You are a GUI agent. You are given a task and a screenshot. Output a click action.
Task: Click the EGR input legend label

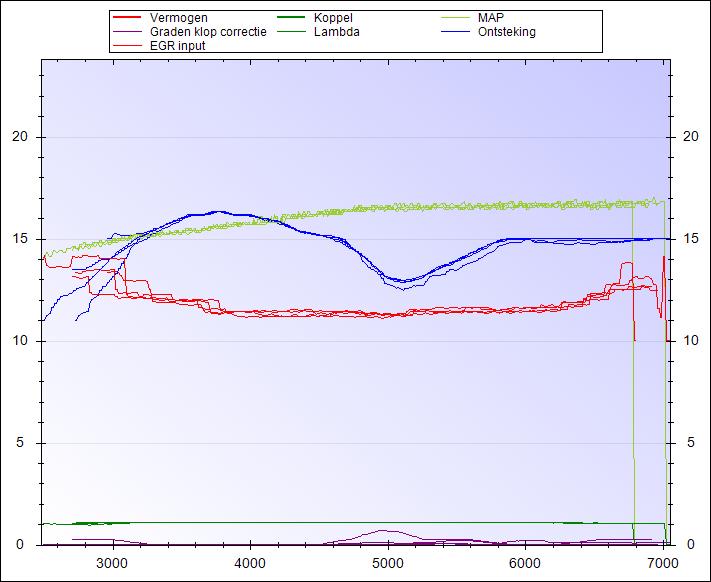[178, 46]
